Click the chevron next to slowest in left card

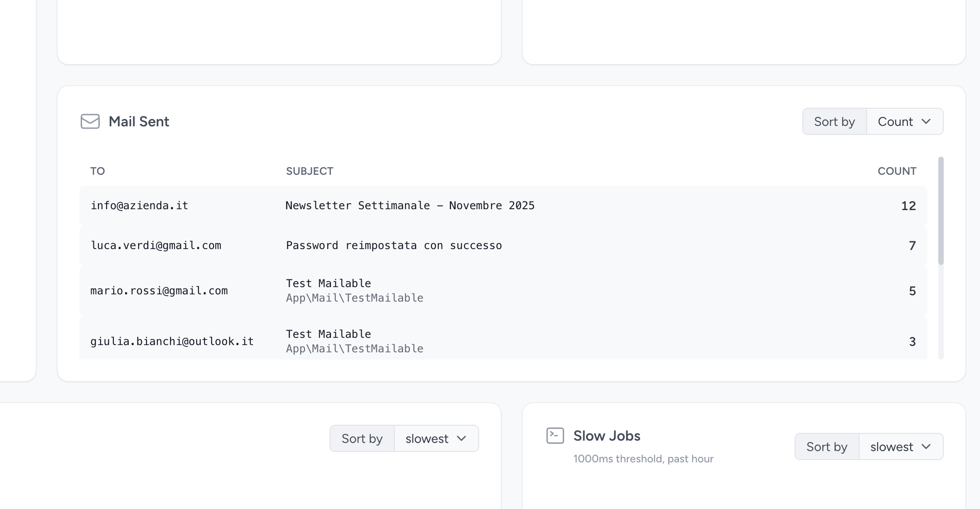462,438
